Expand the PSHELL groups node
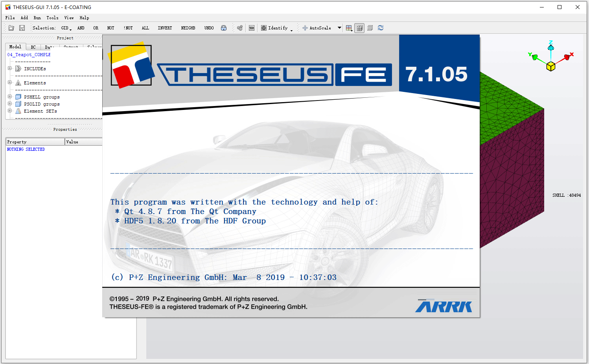Screen dimensions: 589x364 coord(9,97)
